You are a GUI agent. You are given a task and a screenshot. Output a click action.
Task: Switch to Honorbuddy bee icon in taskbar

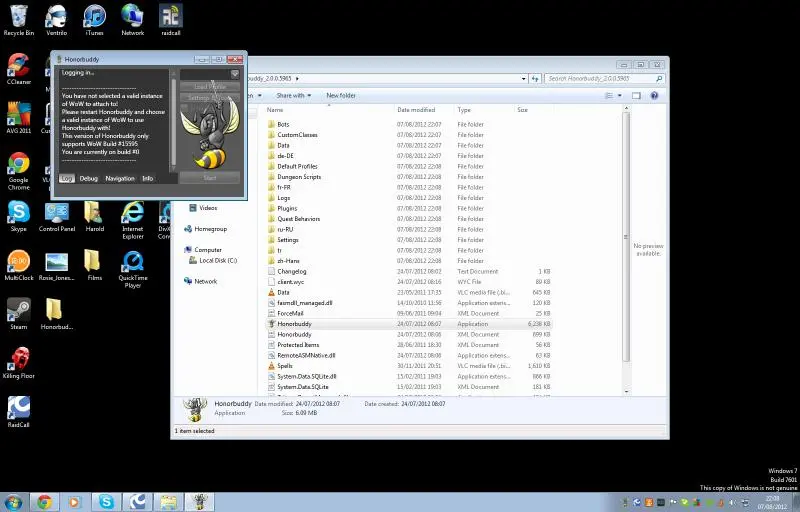(x=199, y=502)
